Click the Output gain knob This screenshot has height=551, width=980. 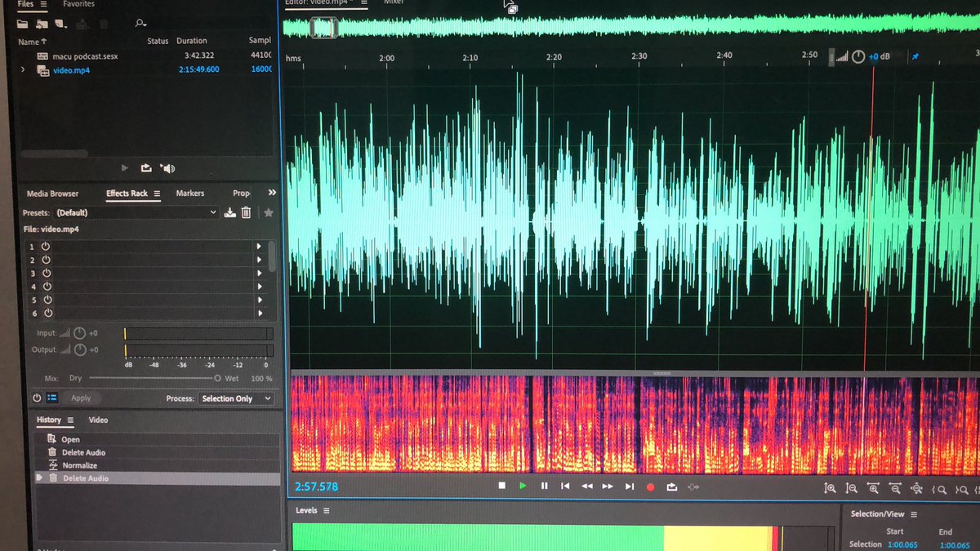(x=79, y=349)
